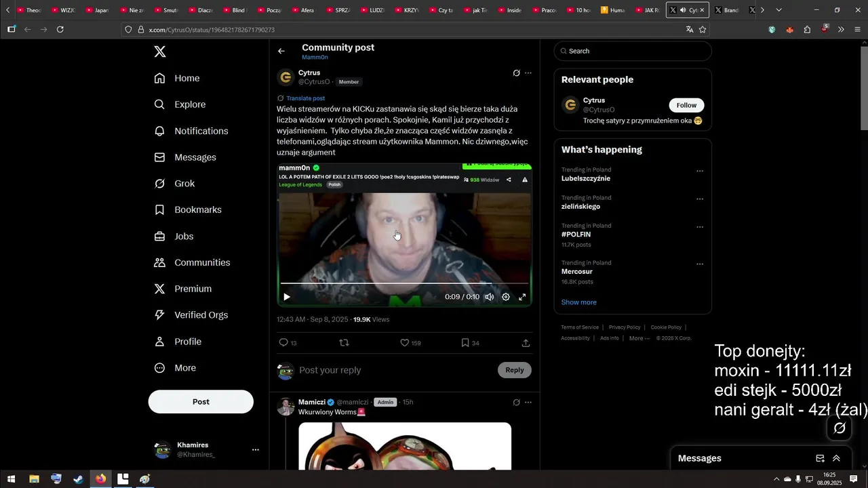Viewport: 868px width, 488px height.
Task: Click Show more trends
Action: 579,302
